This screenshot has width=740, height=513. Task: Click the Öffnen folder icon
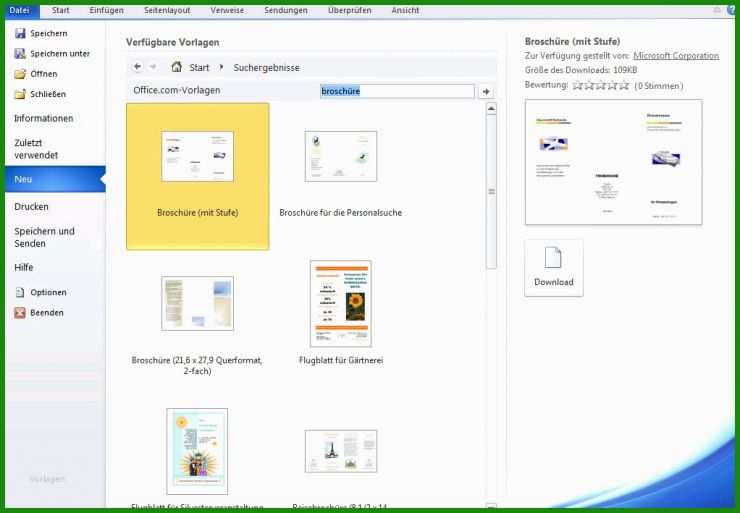coord(20,74)
